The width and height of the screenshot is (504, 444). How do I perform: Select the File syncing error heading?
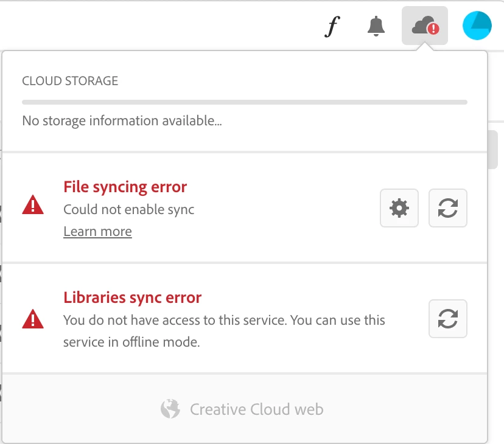[125, 187]
